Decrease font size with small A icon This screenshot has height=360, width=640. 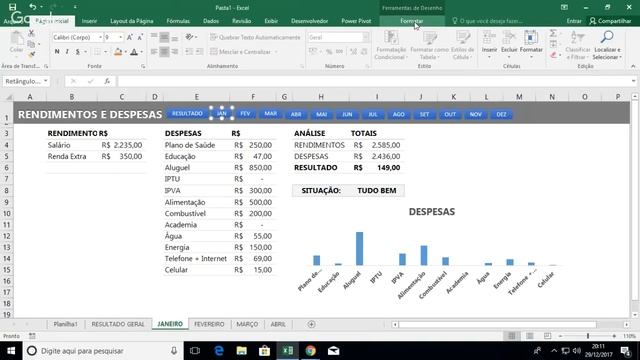[140, 37]
